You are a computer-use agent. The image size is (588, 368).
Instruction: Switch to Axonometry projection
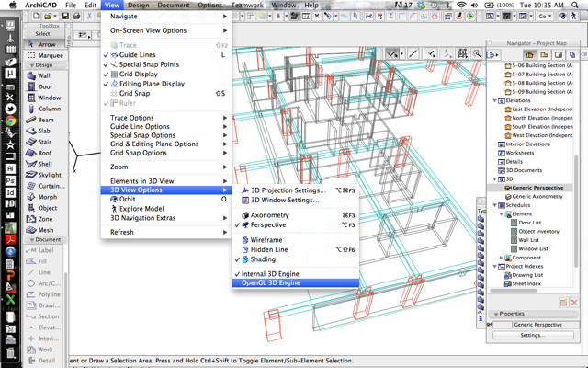(x=296, y=215)
